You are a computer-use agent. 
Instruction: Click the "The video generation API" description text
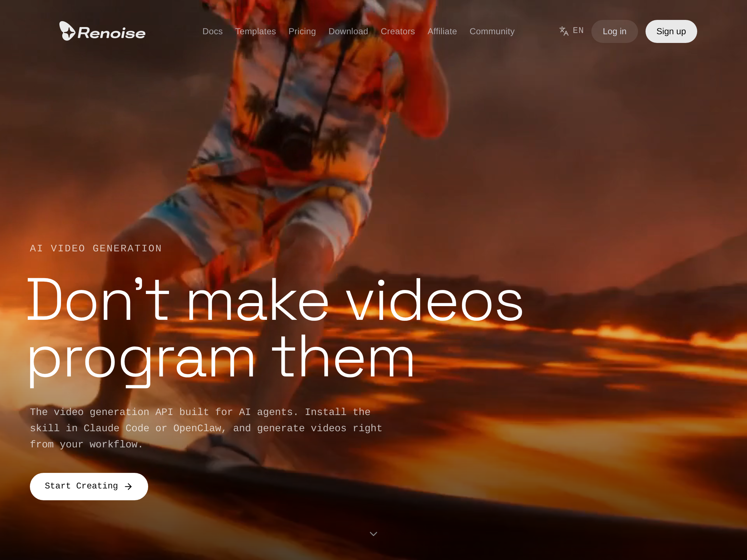coord(206,428)
